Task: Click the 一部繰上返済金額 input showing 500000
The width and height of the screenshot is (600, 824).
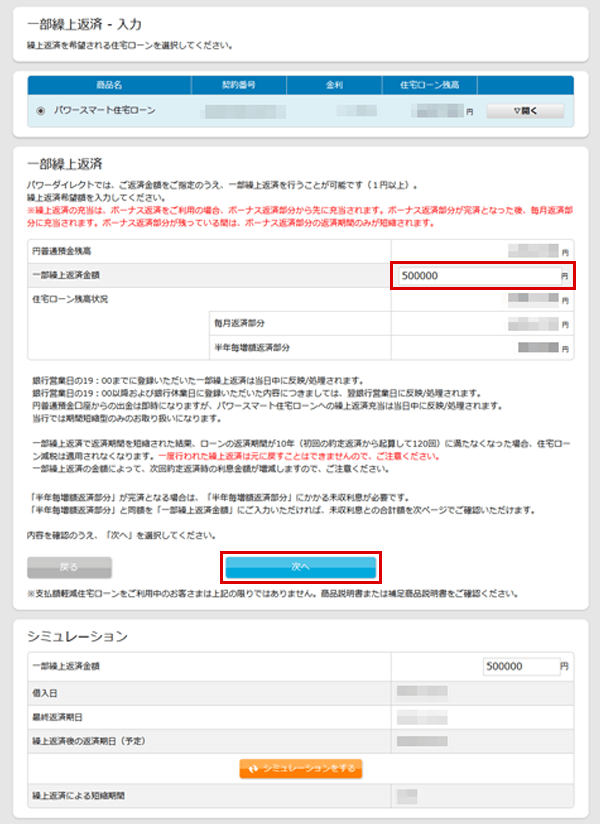Action: pyautogui.click(x=477, y=275)
